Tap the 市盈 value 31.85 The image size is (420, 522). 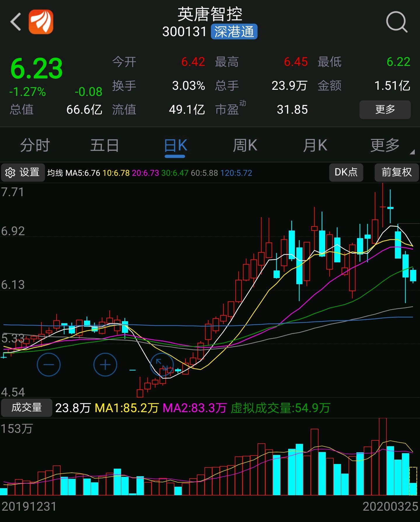(x=292, y=110)
